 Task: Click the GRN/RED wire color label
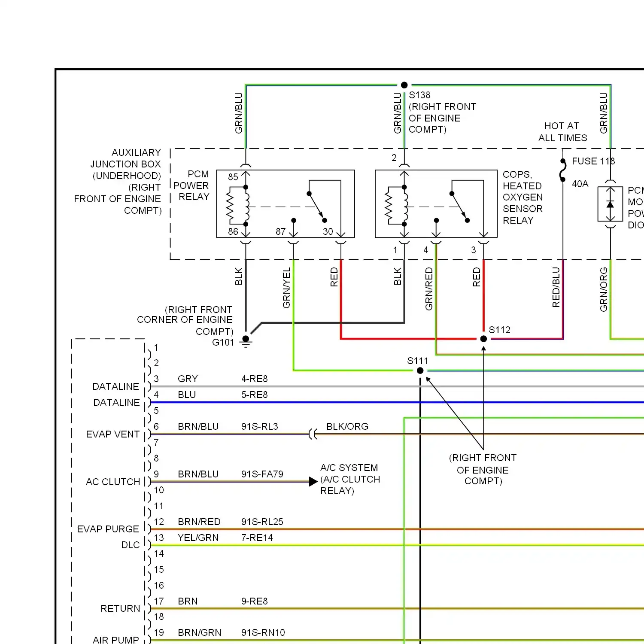click(429, 289)
